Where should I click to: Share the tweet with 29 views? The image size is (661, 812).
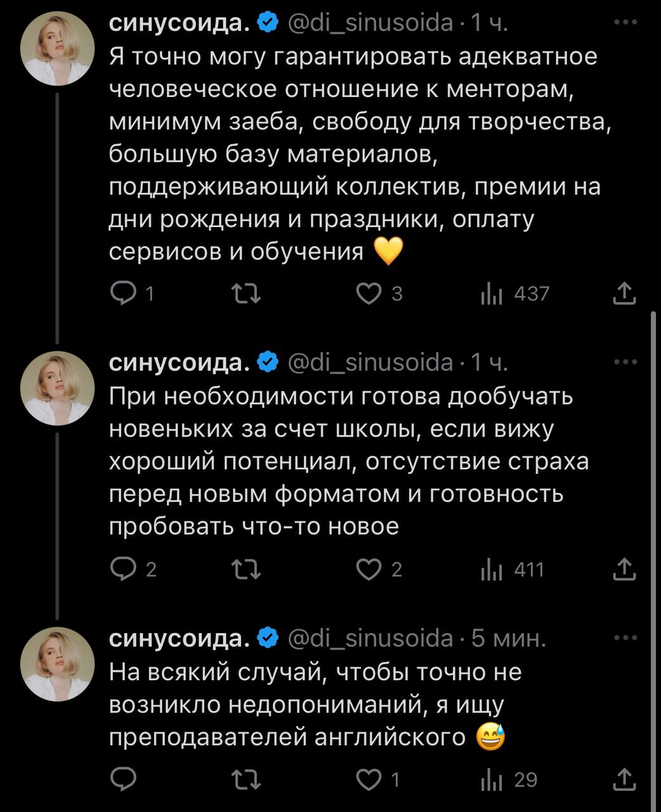624,780
